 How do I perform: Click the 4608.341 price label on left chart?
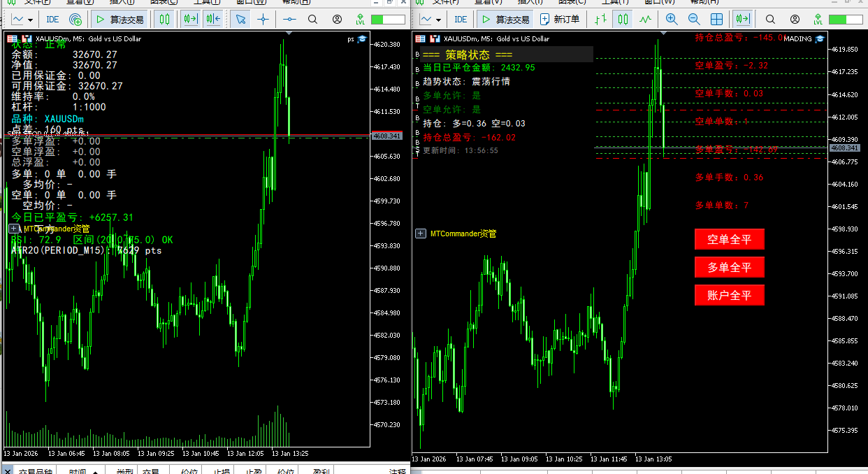coord(387,136)
